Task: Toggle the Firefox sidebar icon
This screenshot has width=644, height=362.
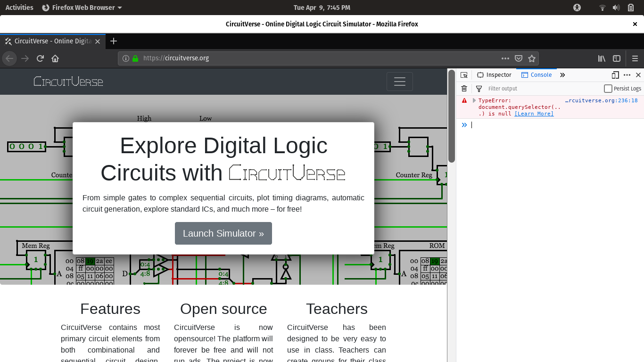Action: click(x=617, y=58)
